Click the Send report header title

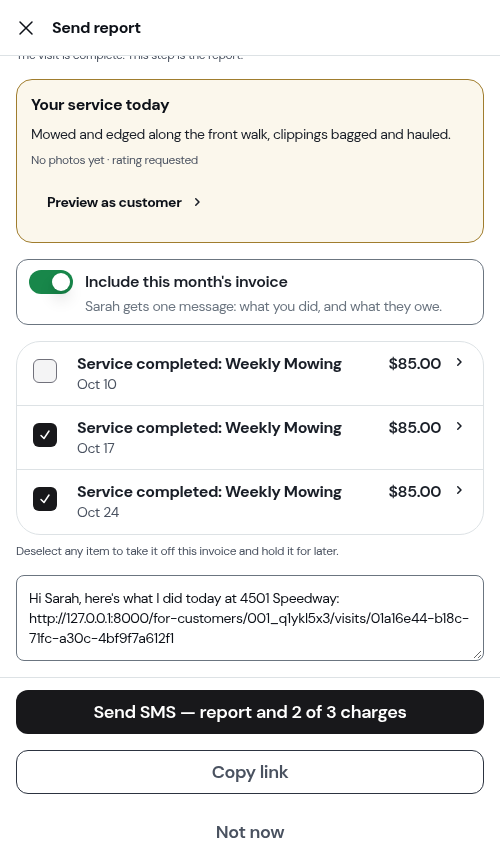tap(96, 28)
